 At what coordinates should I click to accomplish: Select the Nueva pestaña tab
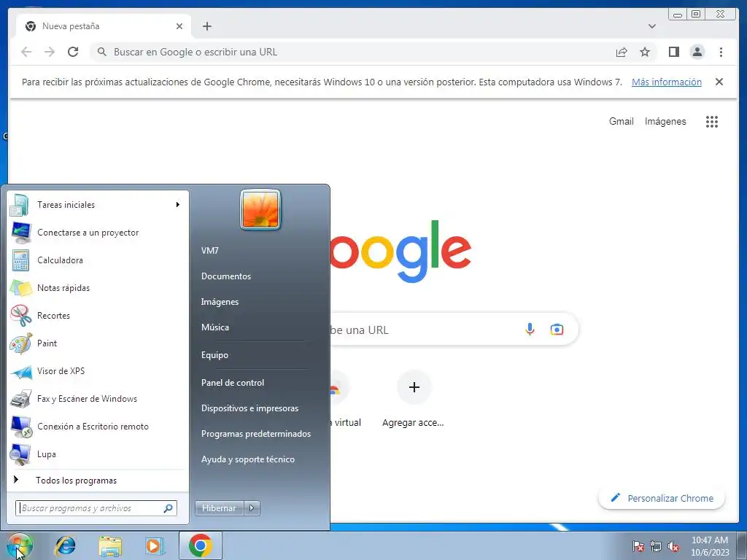click(104, 26)
